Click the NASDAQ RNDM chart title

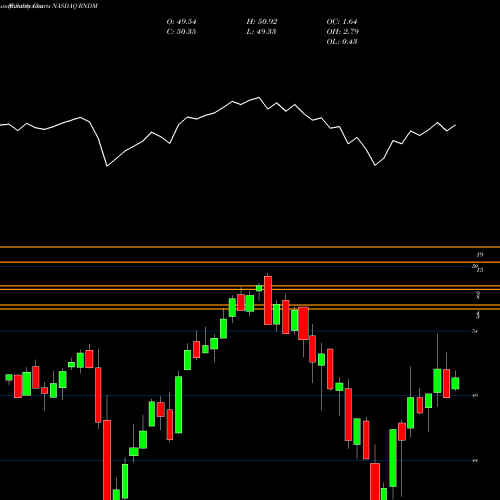tap(75, 6)
